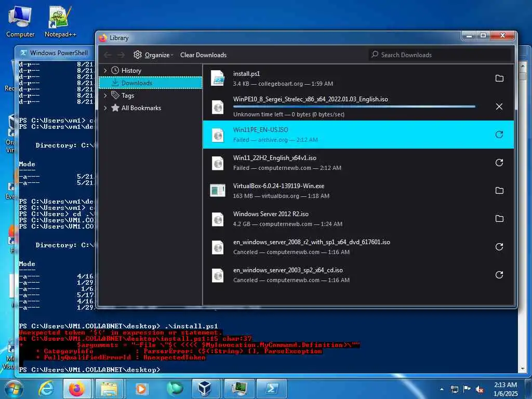Show hidden system tray icons
Screen dimensions: 532x399
tap(442, 389)
